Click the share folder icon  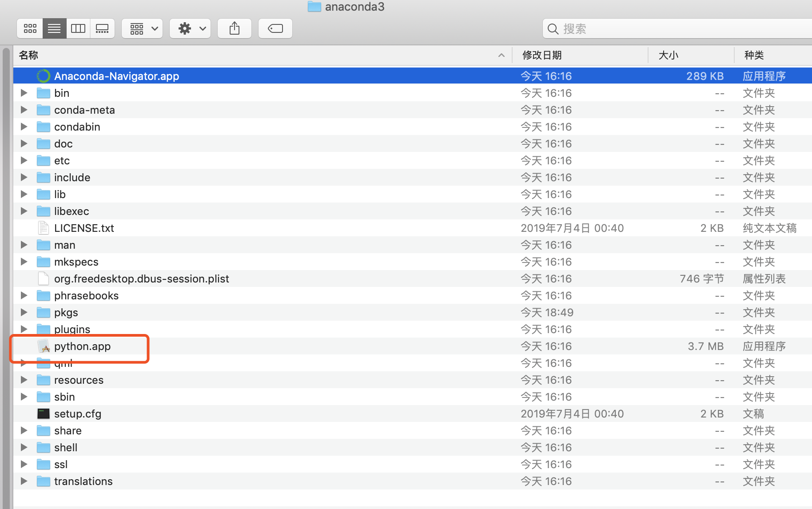tap(43, 430)
